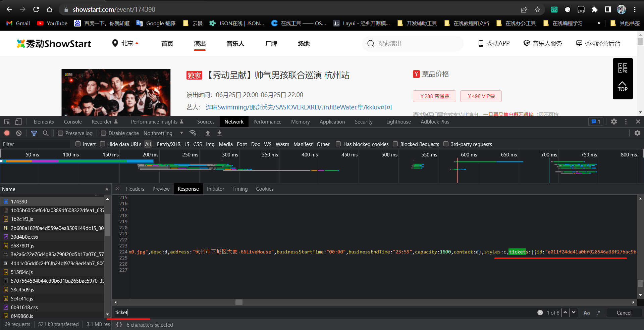Expand hidden bookmarks chevron

[599, 23]
